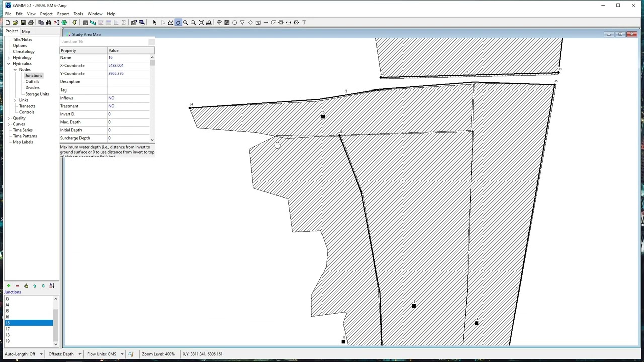
Task: Sort the junction list alphabetically
Action: pyautogui.click(x=52, y=286)
